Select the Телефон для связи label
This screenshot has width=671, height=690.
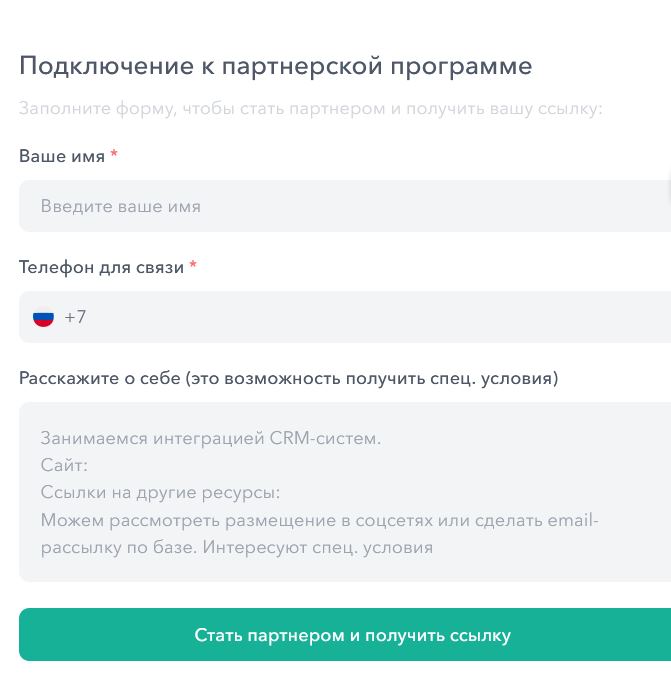(x=101, y=267)
